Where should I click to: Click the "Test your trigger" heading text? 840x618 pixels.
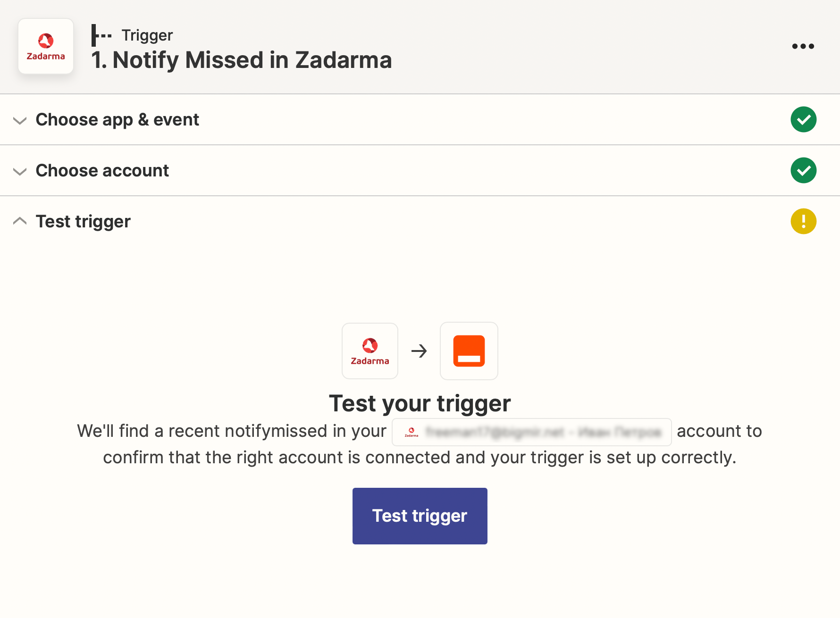420,403
